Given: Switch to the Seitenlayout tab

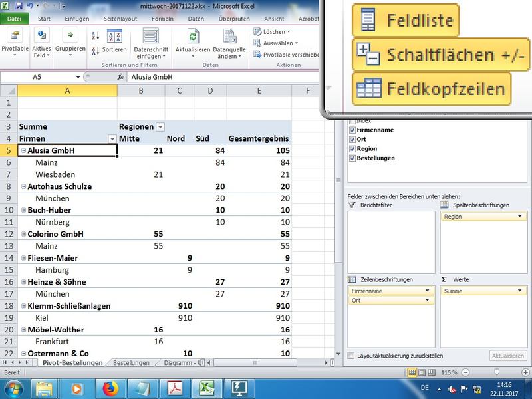Looking at the screenshot, I should [120, 19].
